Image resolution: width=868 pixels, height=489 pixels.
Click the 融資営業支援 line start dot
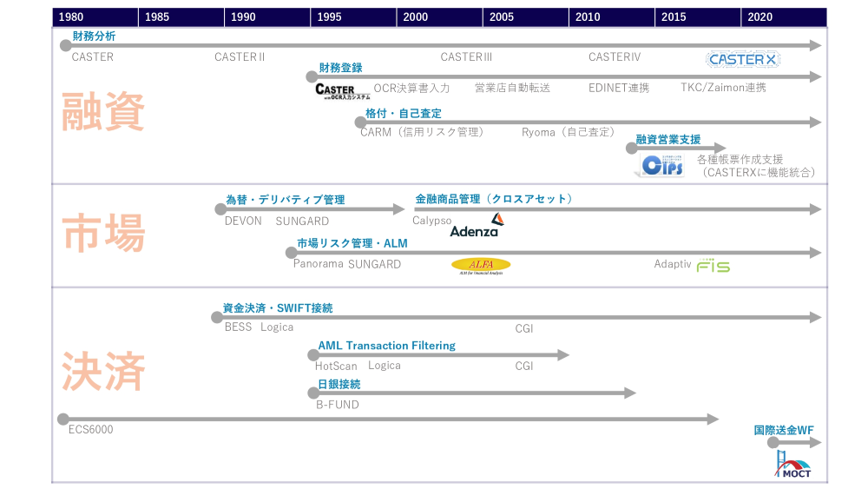pos(632,148)
